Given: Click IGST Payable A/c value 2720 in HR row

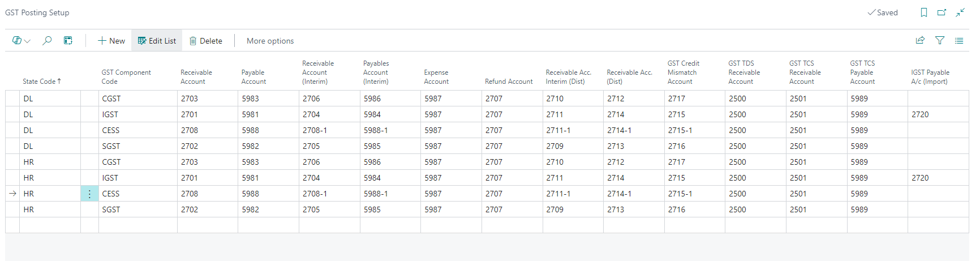Looking at the screenshot, I should 920,178.
